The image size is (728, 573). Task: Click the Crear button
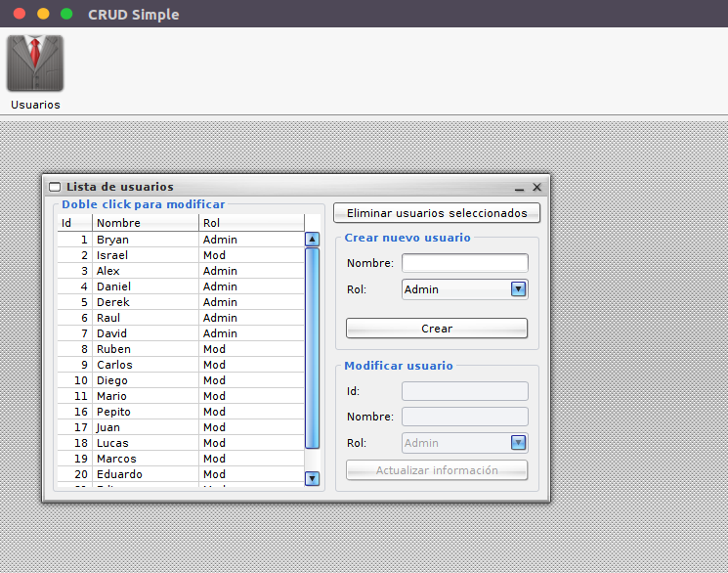tap(437, 329)
